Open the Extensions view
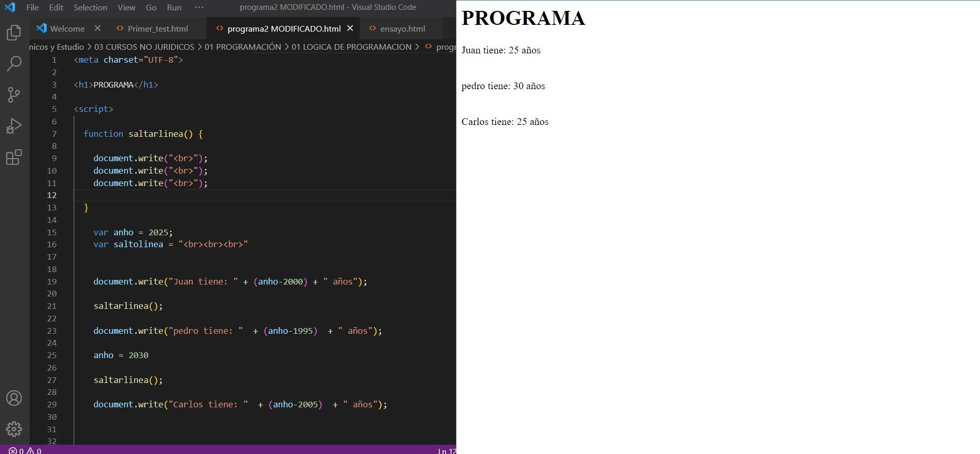This screenshot has height=454, width=980. tap(14, 157)
